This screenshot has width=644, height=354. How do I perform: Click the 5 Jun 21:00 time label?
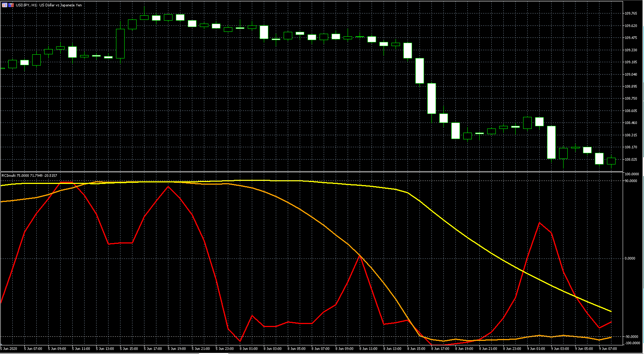[201, 349]
